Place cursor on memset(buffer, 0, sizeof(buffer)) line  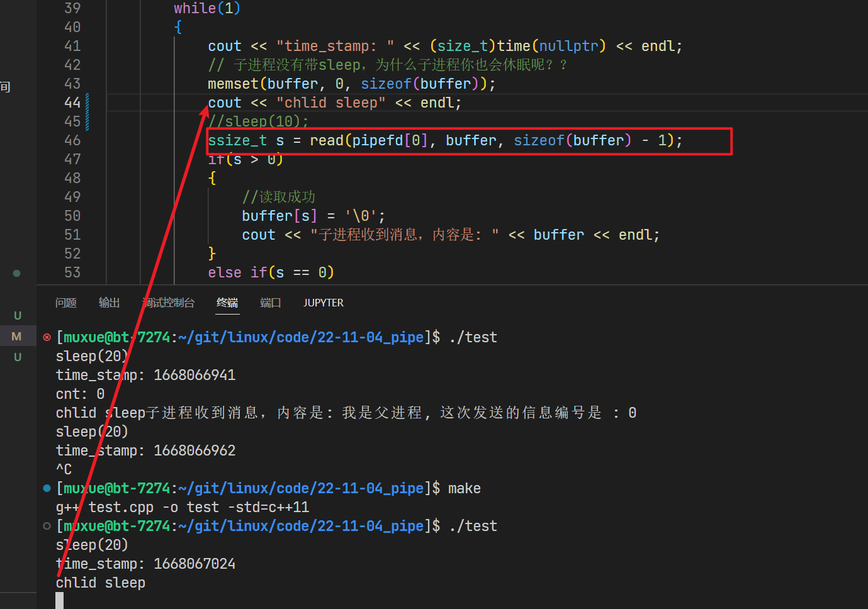(x=352, y=84)
